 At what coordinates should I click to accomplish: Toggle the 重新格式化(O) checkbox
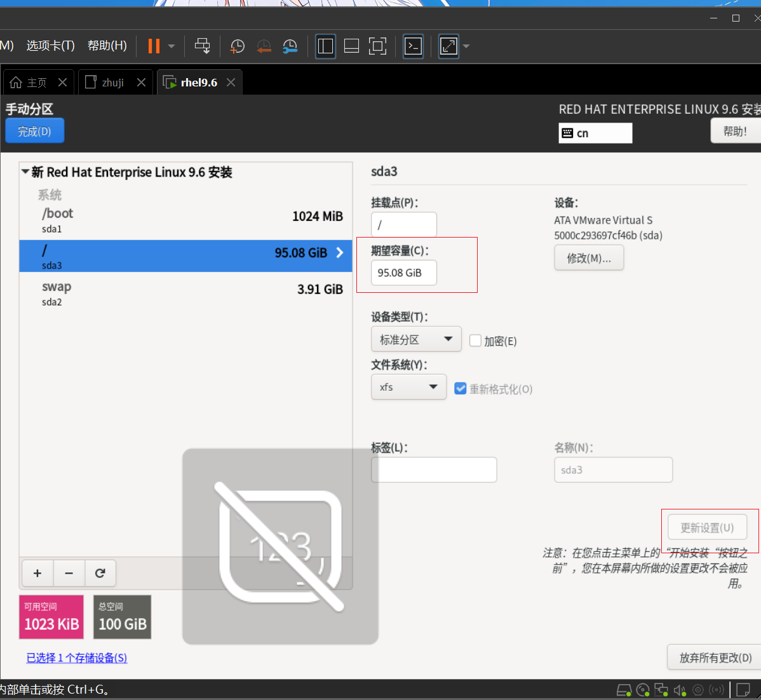tap(460, 389)
